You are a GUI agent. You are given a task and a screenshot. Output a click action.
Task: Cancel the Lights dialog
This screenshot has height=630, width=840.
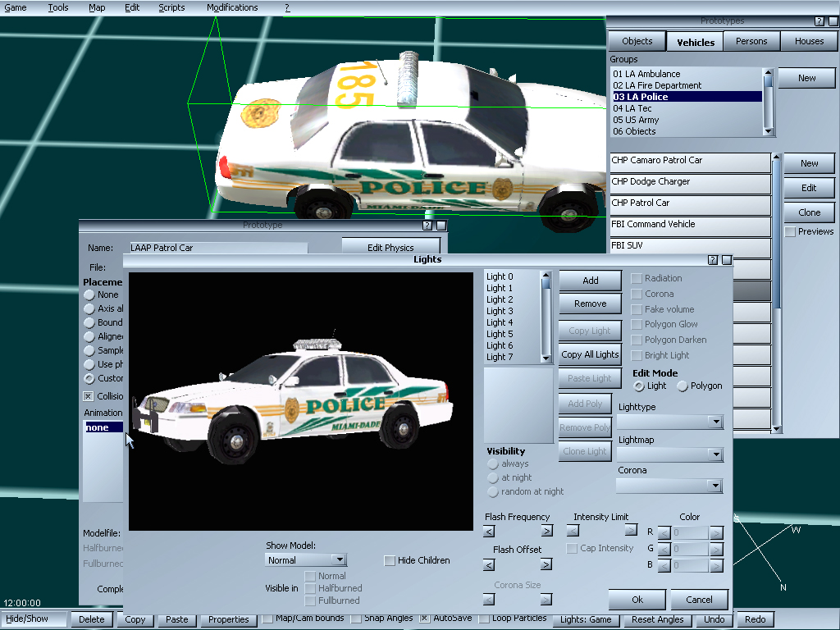point(699,600)
